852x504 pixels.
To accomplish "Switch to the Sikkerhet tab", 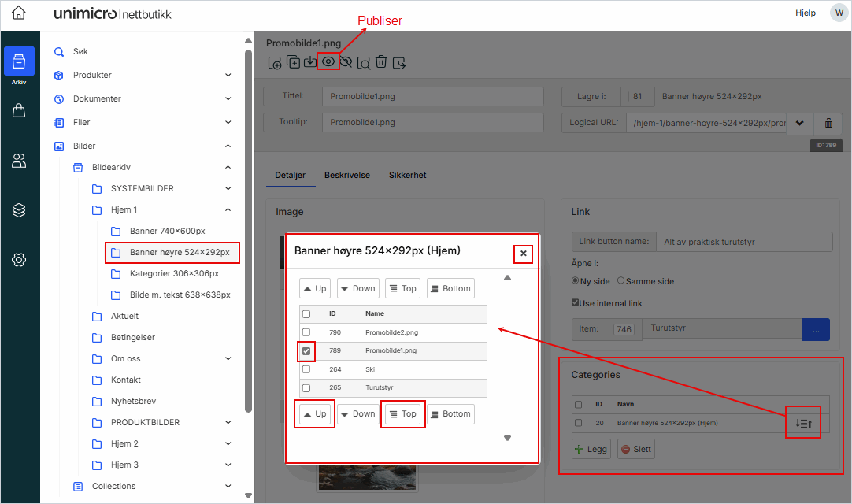I will click(x=407, y=175).
